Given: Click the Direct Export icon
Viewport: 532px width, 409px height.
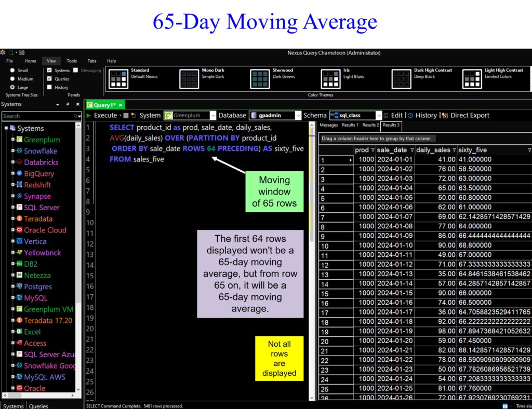Looking at the screenshot, I should click(x=445, y=116).
